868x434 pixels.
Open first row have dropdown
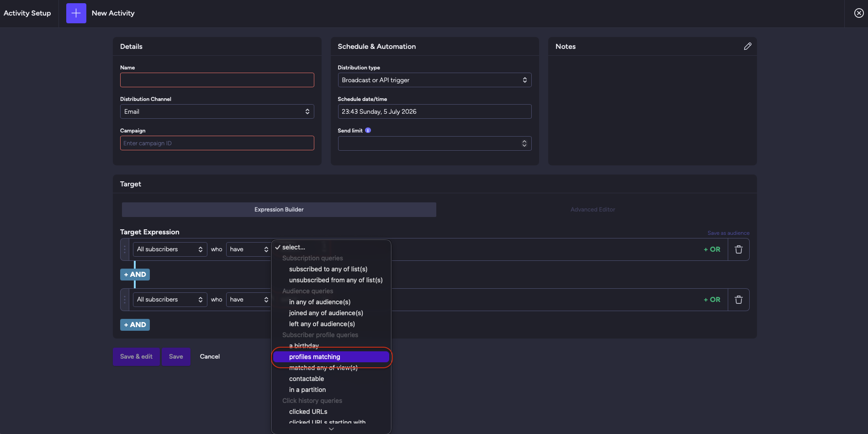pyautogui.click(x=249, y=249)
